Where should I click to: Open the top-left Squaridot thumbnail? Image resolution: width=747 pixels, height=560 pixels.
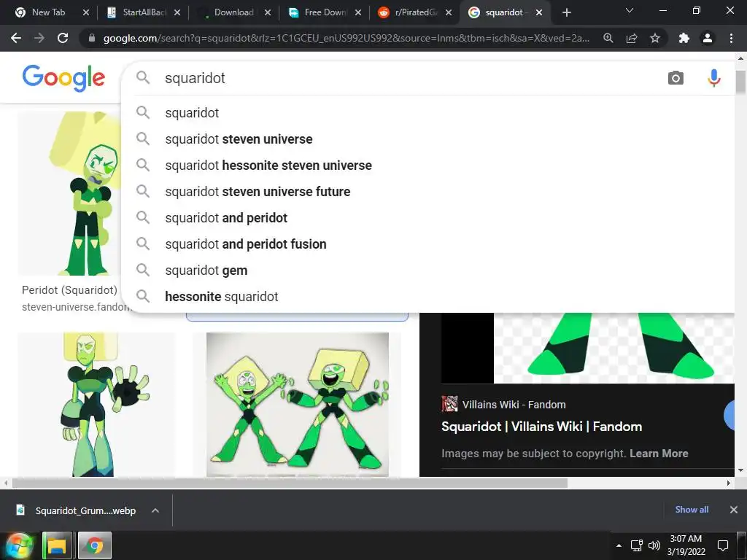tap(69, 192)
